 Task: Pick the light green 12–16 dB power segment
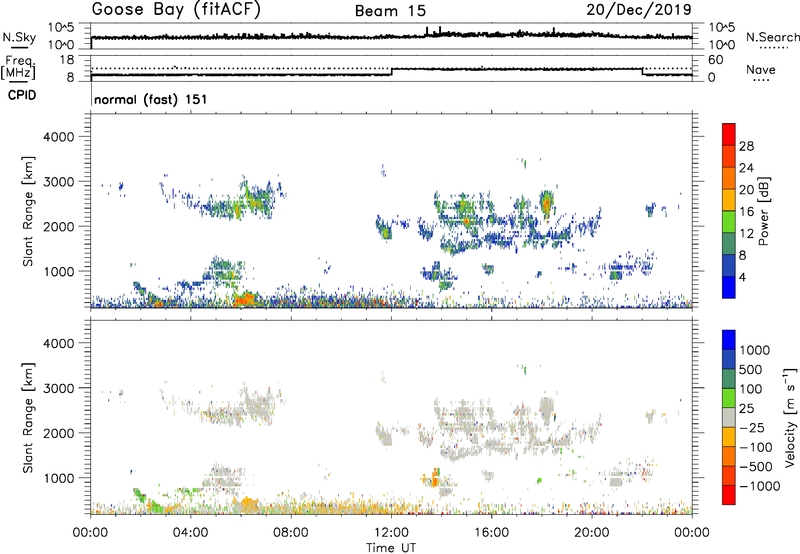(x=729, y=221)
